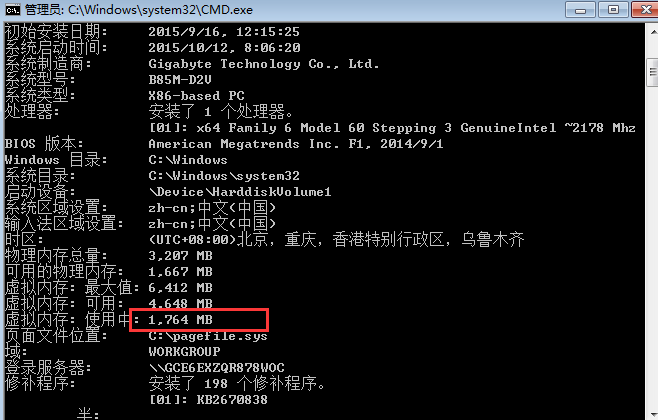The height and width of the screenshot is (420, 658).
Task: Click the 登录服务器 label
Action: [x=47, y=368]
